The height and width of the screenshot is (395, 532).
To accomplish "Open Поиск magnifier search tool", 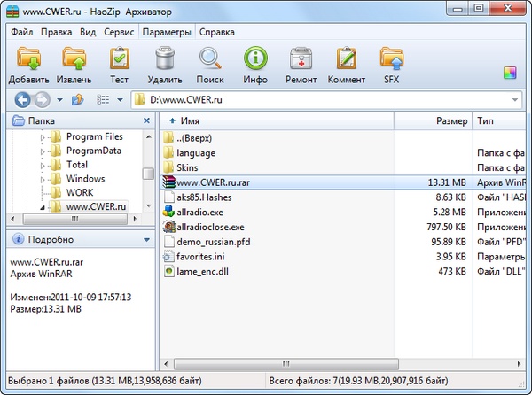I will click(210, 61).
